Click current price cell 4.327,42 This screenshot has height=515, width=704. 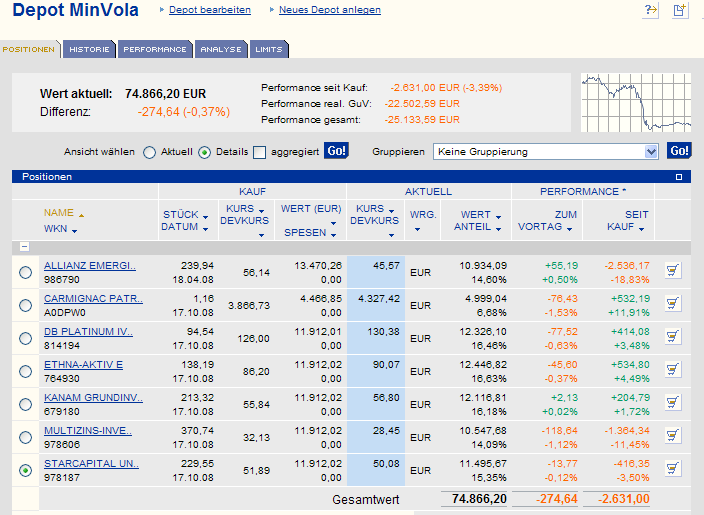379,299
